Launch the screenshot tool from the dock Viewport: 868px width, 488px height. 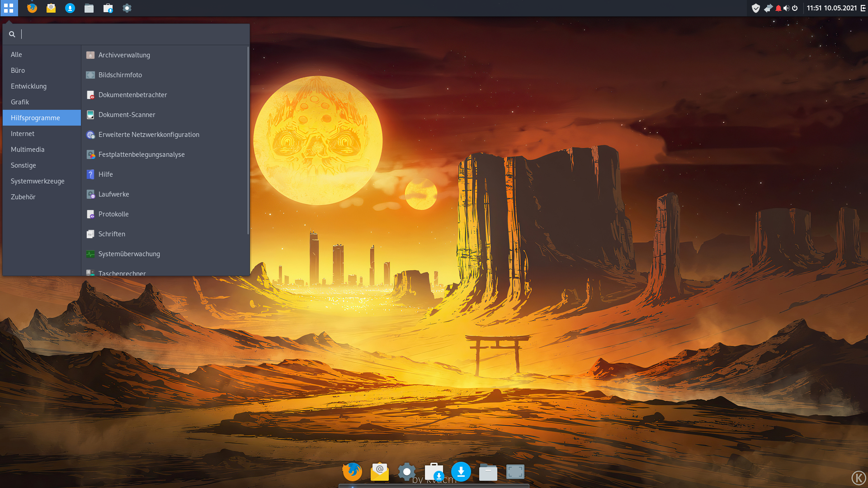click(515, 472)
